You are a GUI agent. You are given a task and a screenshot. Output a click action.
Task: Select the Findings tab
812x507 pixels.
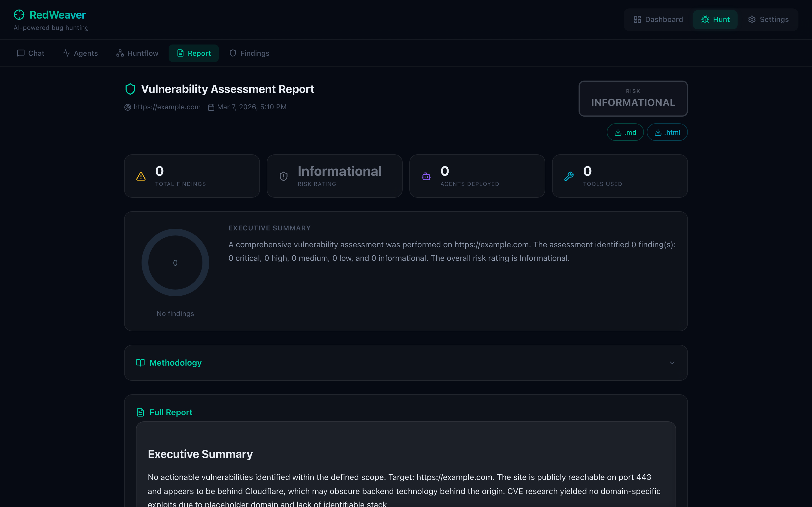(249, 53)
